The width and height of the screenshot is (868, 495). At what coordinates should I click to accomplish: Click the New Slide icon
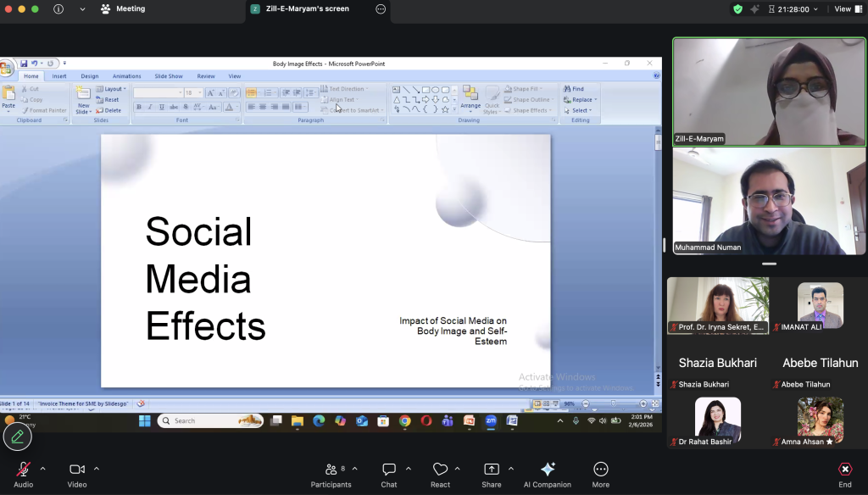[x=83, y=93]
